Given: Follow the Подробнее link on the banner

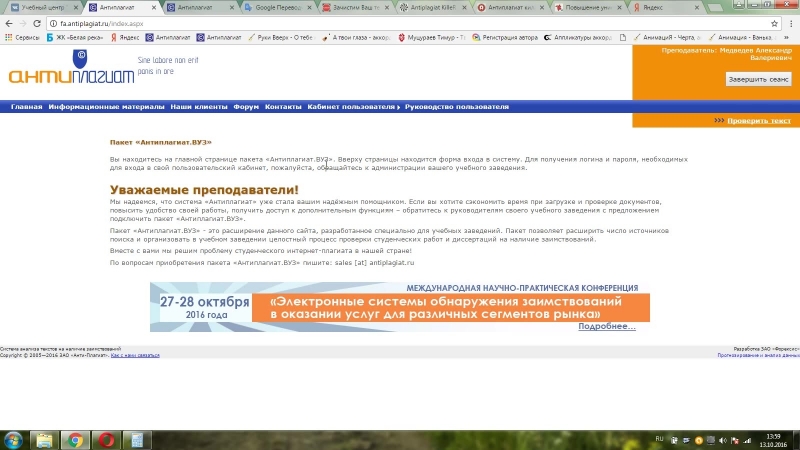Looking at the screenshot, I should pyautogui.click(x=606, y=327).
